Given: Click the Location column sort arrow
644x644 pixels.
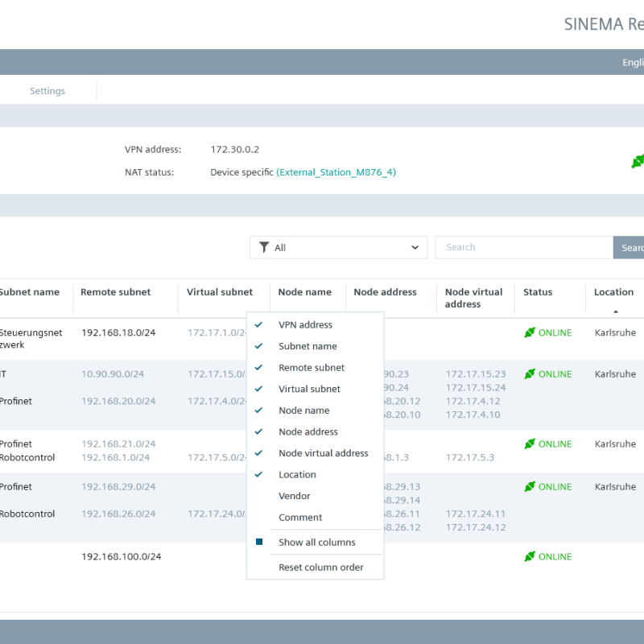Looking at the screenshot, I should (x=616, y=311).
